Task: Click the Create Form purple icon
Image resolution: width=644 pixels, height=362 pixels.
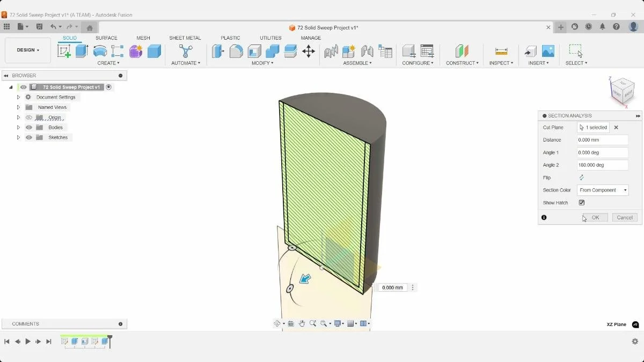Action: pyautogui.click(x=136, y=51)
